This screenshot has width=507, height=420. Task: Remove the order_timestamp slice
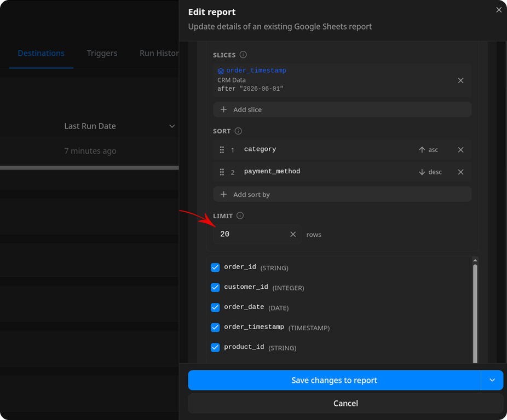coord(461,80)
